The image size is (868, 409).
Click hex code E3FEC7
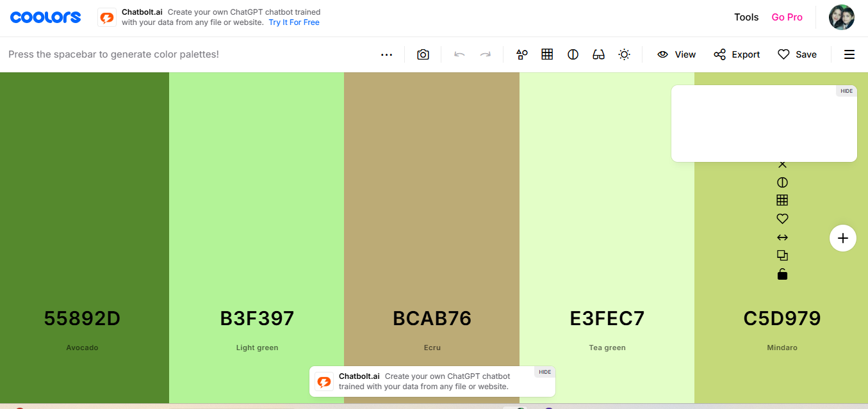(607, 318)
